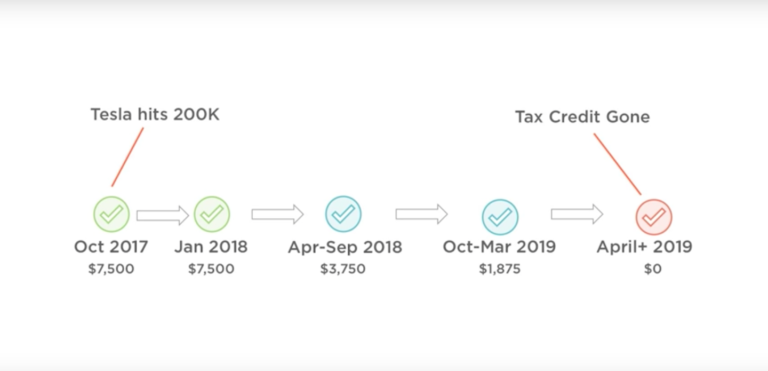Click the green checkmark above Jan 2018
768x371 pixels.
click(x=212, y=214)
